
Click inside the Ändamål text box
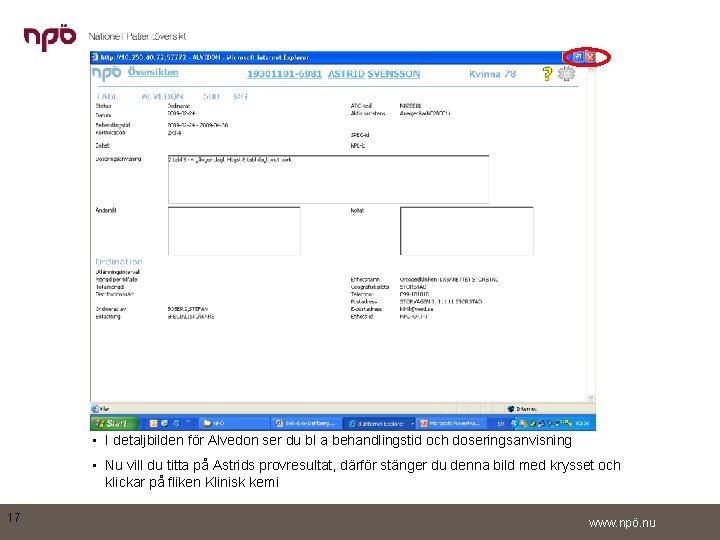point(234,231)
